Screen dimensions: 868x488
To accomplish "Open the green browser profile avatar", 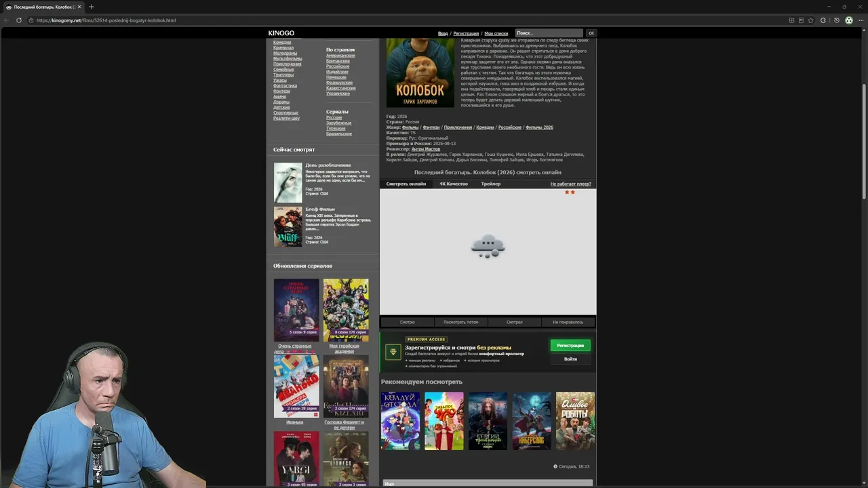I will [848, 20].
